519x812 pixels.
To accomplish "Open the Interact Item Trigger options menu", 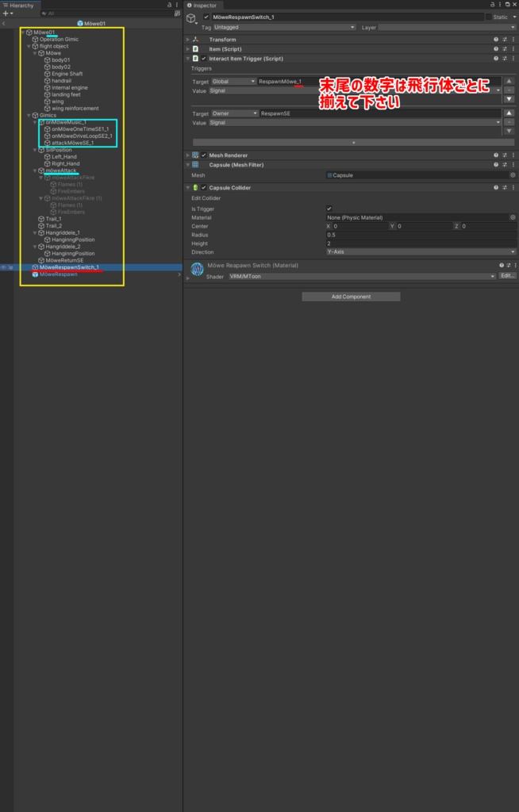I will [513, 59].
